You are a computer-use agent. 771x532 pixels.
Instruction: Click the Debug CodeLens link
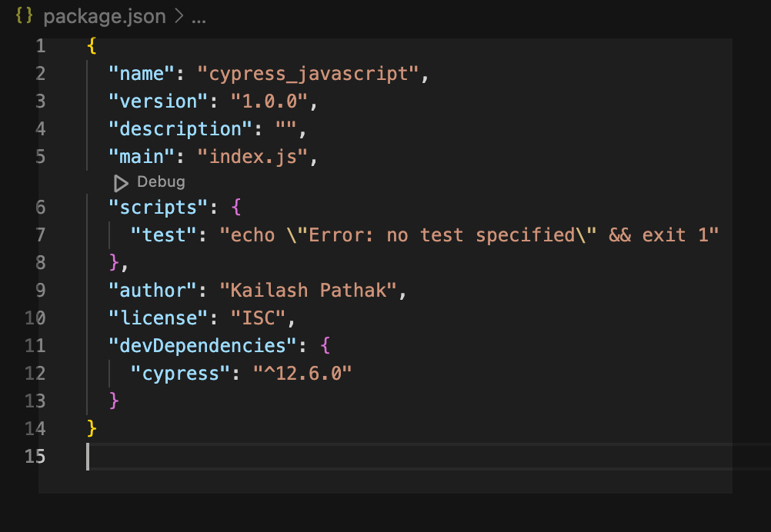[161, 182]
